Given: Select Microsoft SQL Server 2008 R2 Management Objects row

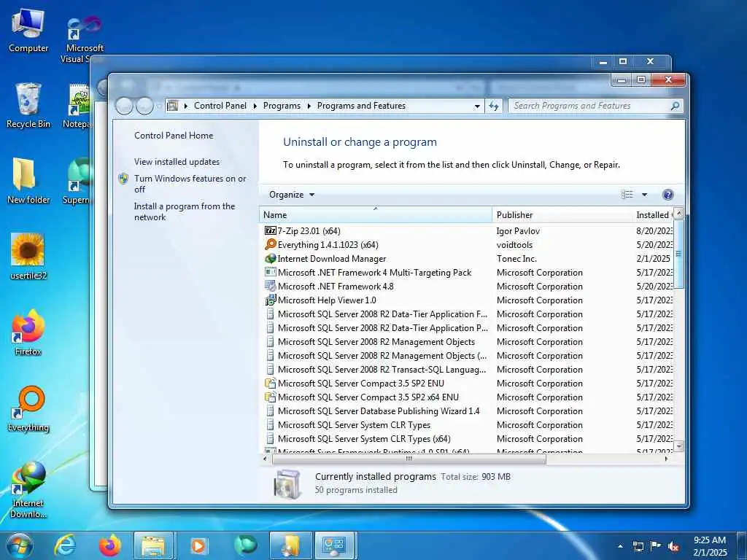Looking at the screenshot, I should click(467, 342).
